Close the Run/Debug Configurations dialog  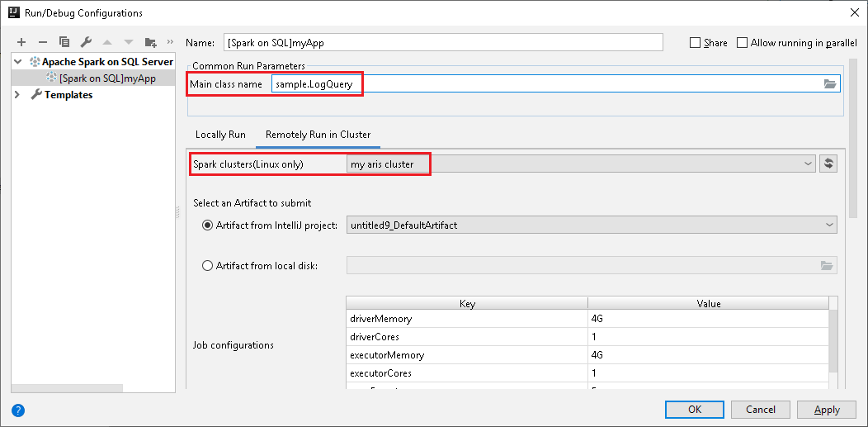point(855,12)
